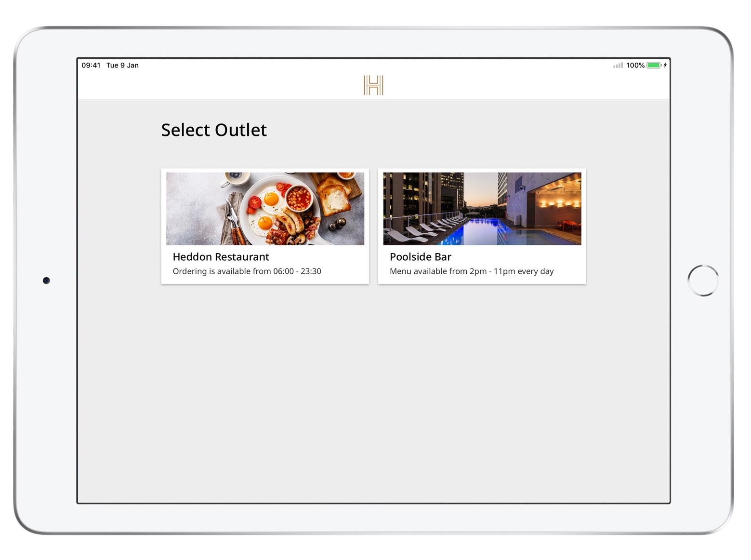Tap the Tue 9 Jan date

pos(122,65)
